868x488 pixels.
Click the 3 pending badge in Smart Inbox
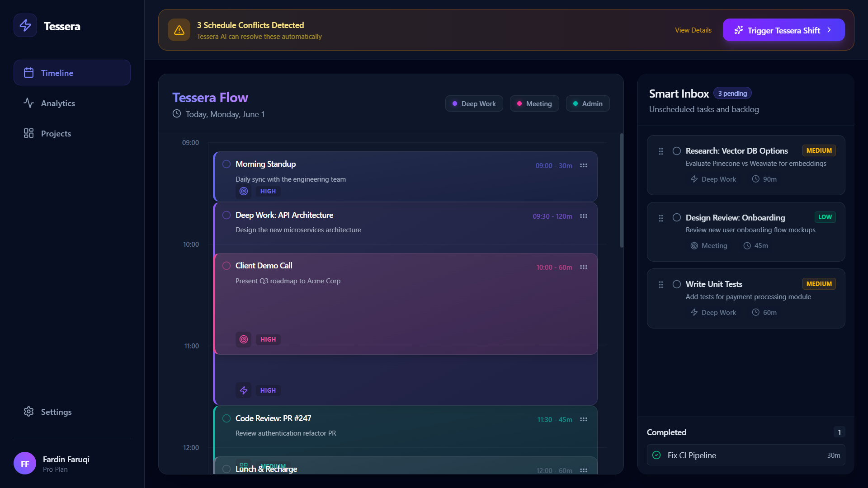(x=732, y=93)
